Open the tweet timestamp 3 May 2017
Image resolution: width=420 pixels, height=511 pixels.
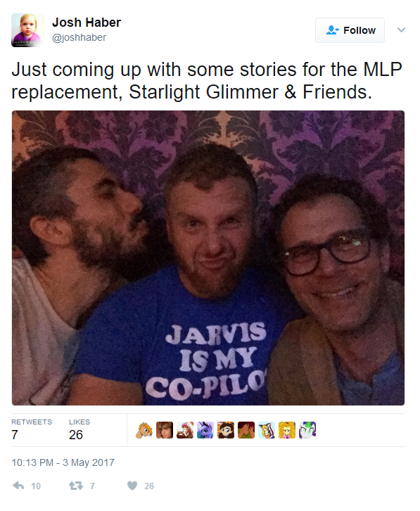click(63, 462)
